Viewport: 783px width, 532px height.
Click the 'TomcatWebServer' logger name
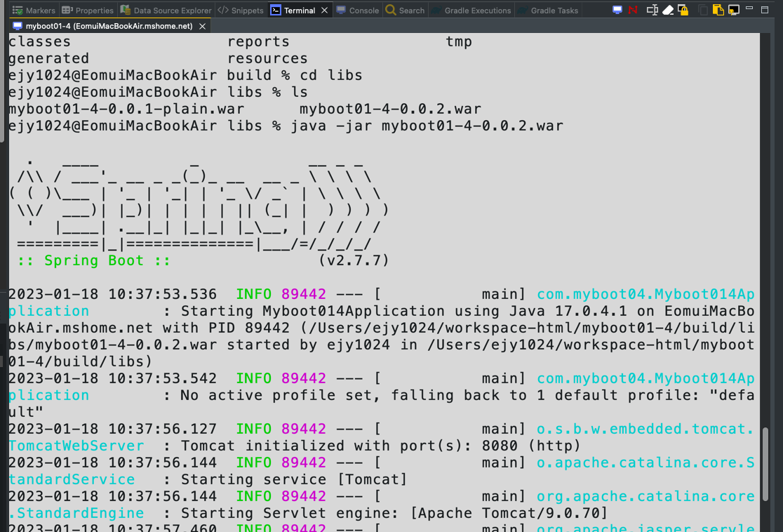(76, 446)
